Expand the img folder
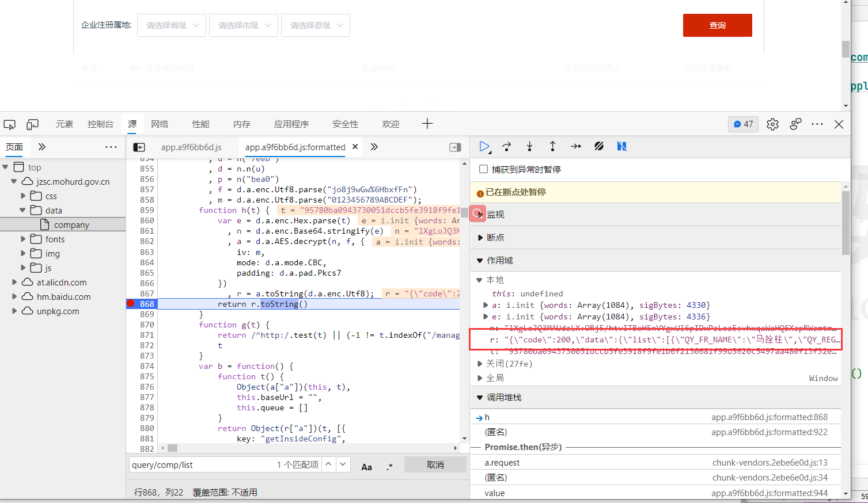 [23, 253]
